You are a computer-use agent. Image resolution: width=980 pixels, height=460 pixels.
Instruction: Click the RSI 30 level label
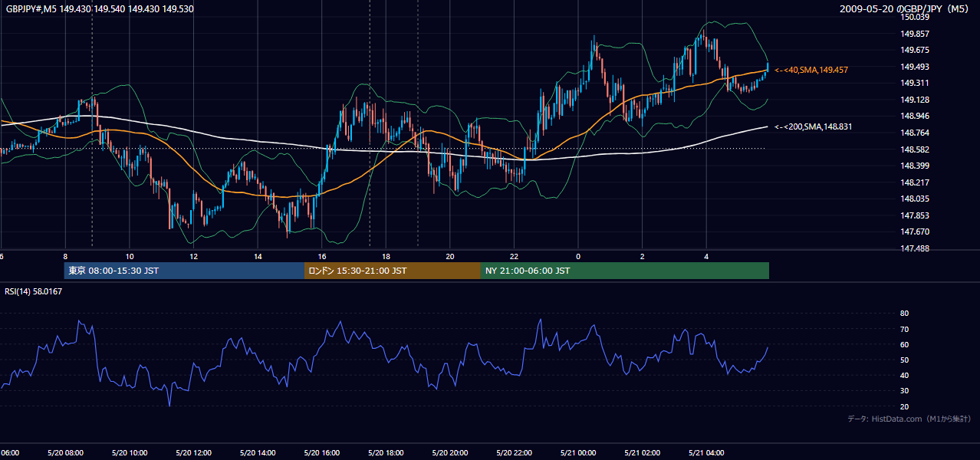tap(904, 391)
